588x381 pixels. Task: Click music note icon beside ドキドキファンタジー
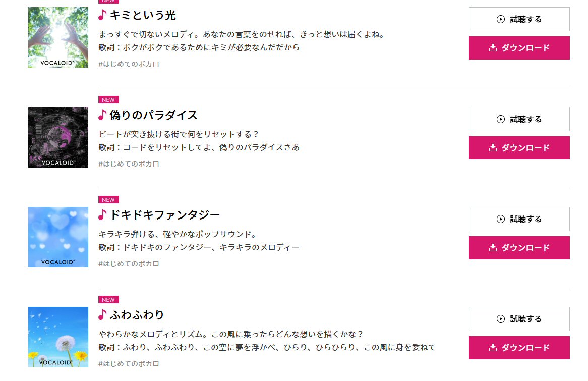click(102, 214)
